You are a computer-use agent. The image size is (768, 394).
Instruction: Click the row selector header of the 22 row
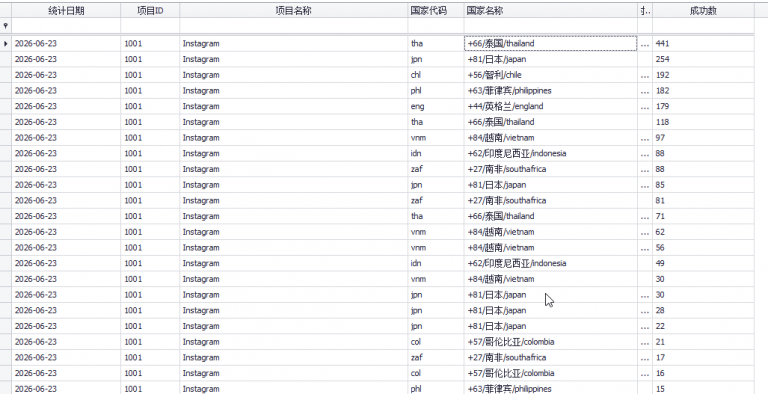(6, 326)
